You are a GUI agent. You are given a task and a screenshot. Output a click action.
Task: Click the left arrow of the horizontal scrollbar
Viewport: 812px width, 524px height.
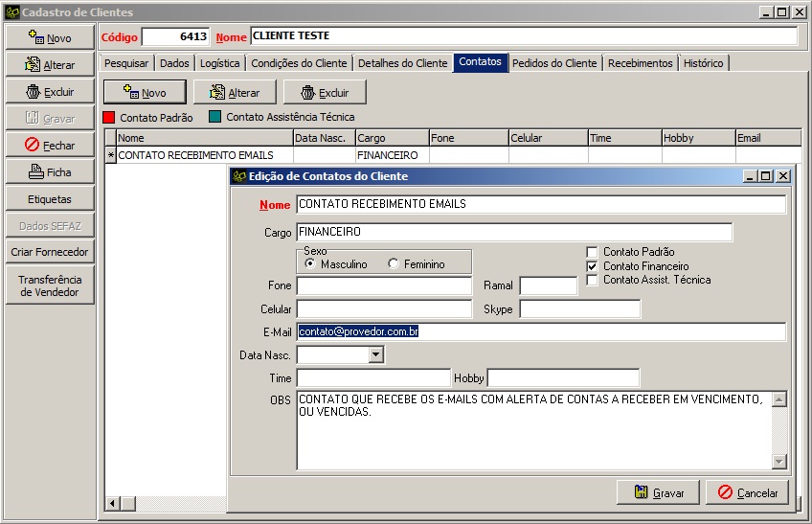[x=112, y=503]
